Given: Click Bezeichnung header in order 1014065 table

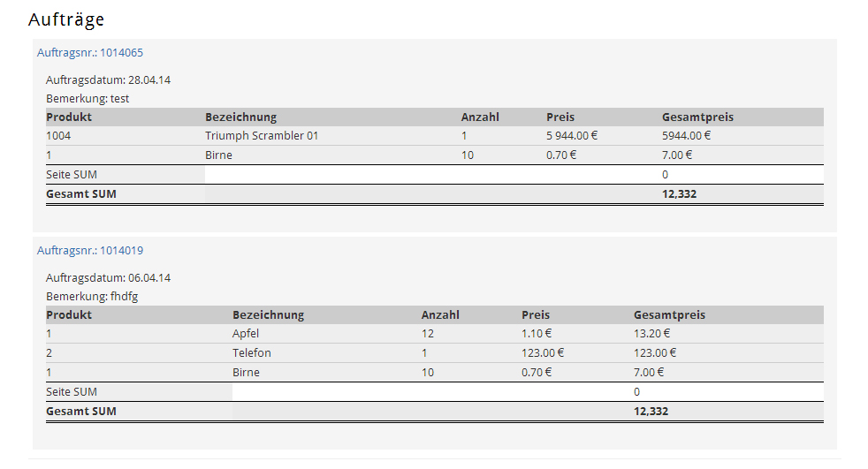Looking at the screenshot, I should (240, 117).
